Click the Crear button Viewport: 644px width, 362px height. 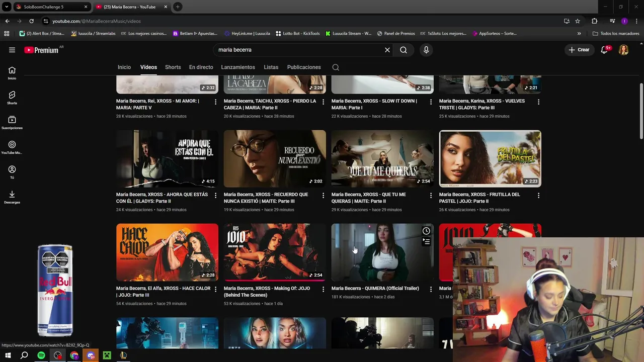579,50
